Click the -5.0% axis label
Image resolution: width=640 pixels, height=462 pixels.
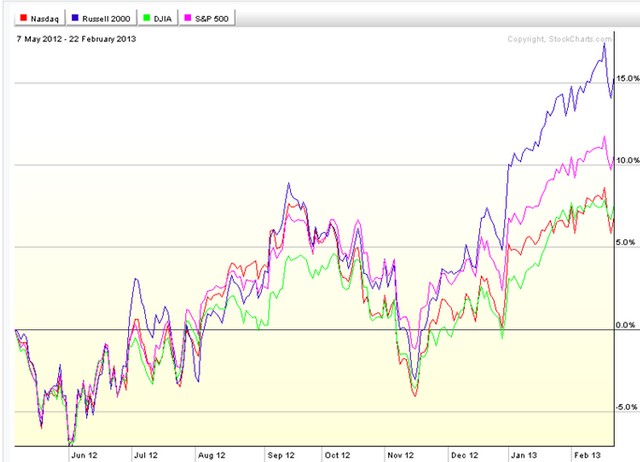tap(626, 407)
